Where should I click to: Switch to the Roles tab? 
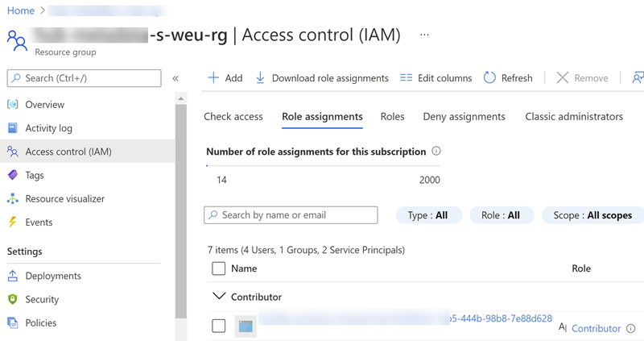tap(392, 117)
